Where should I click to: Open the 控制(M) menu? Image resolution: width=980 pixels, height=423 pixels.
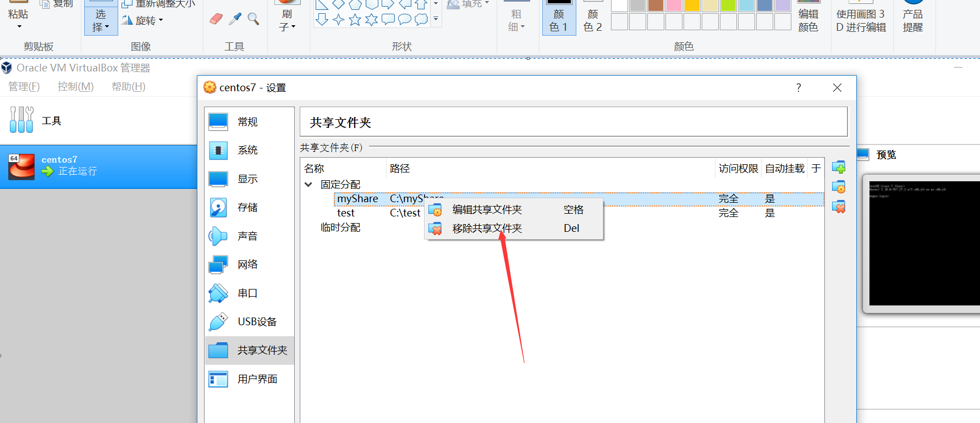(x=76, y=86)
